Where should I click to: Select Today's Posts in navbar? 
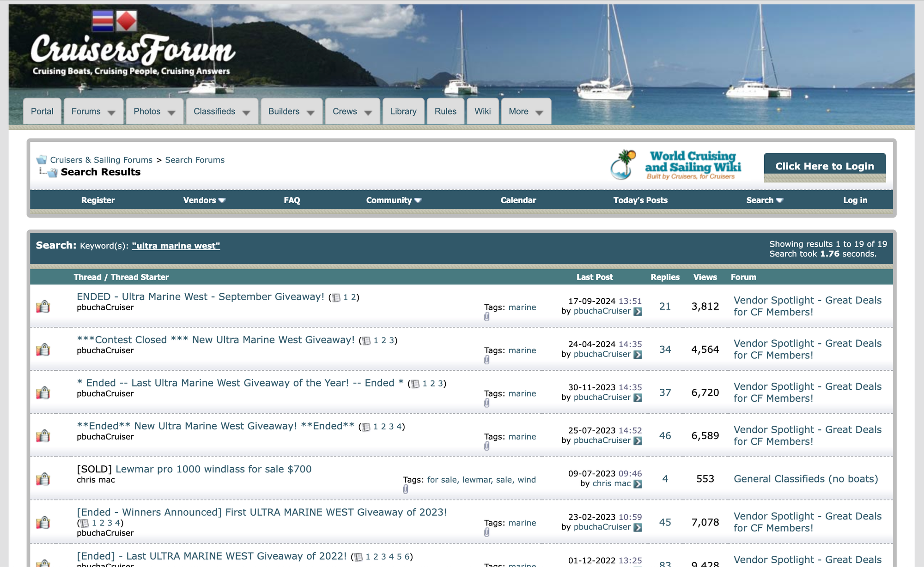tap(640, 200)
